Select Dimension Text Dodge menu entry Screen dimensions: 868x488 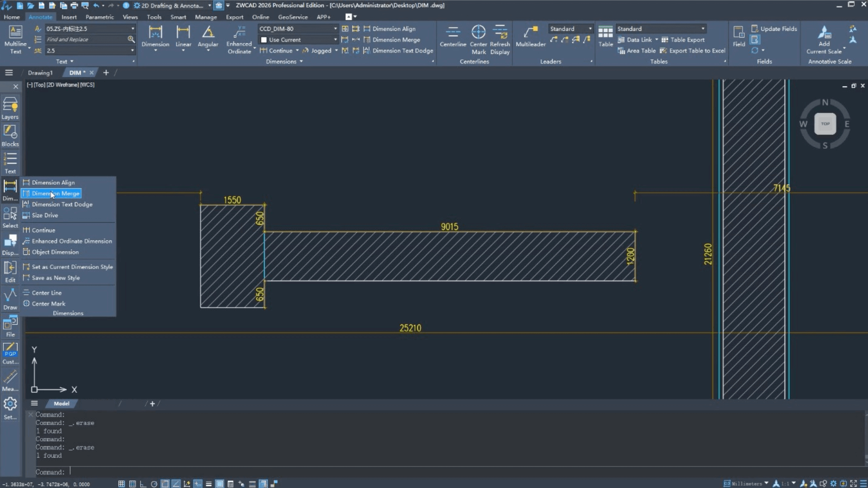click(x=62, y=204)
